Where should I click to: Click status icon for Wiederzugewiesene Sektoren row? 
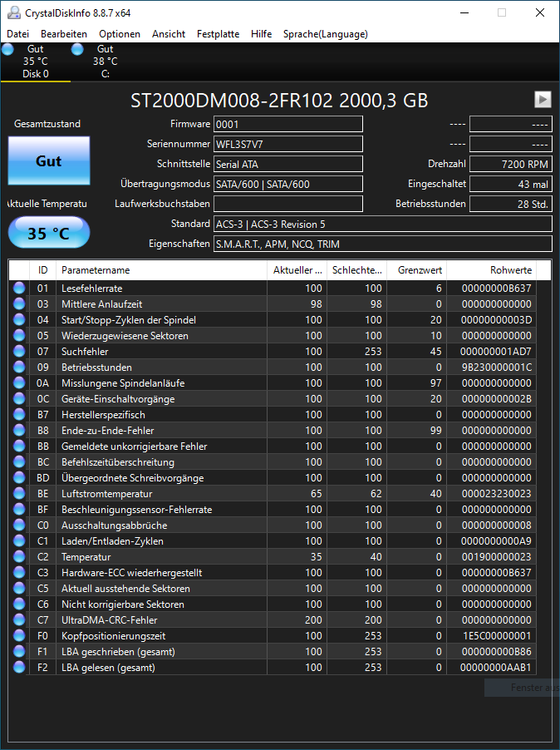19,335
